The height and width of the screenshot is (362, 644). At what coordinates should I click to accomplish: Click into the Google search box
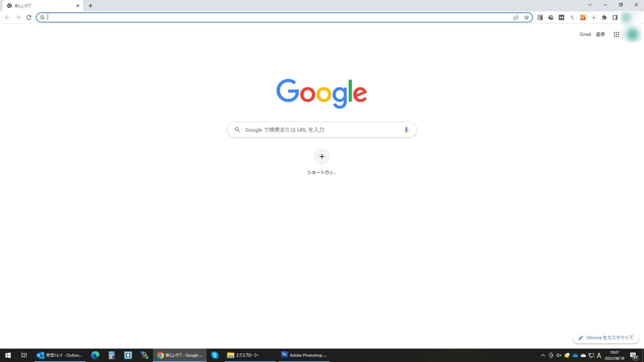[319, 130]
